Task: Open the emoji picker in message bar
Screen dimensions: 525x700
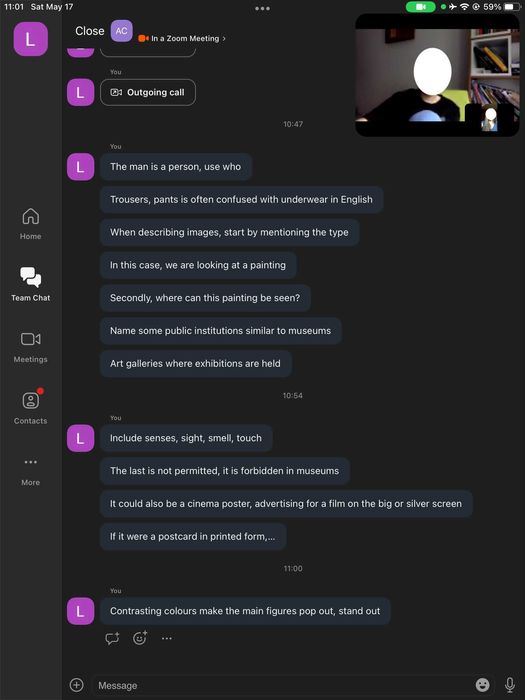Action: coord(482,684)
